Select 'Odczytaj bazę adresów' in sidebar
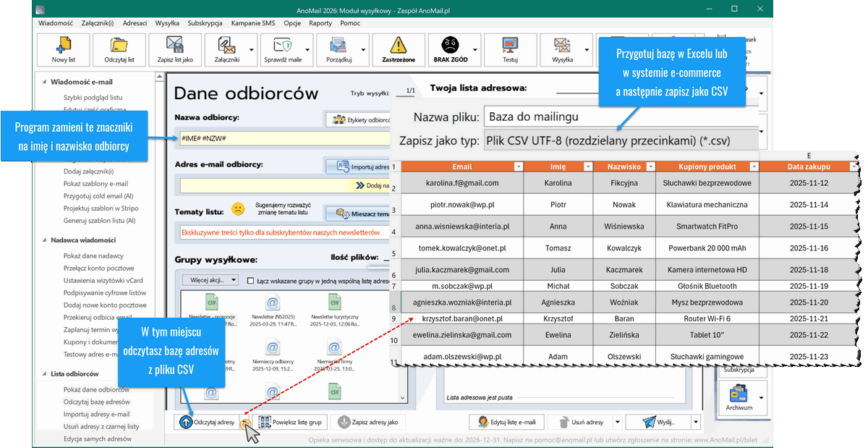 pyautogui.click(x=97, y=402)
